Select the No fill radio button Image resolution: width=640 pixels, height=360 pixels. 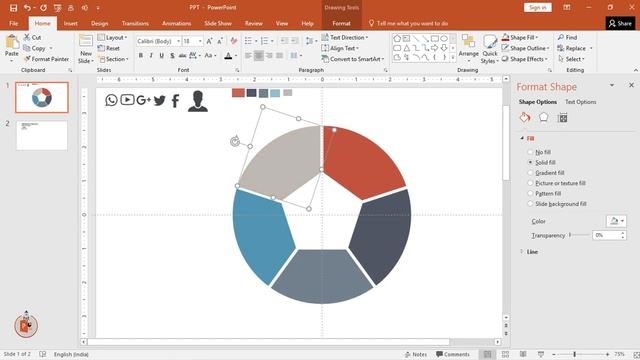click(x=531, y=152)
